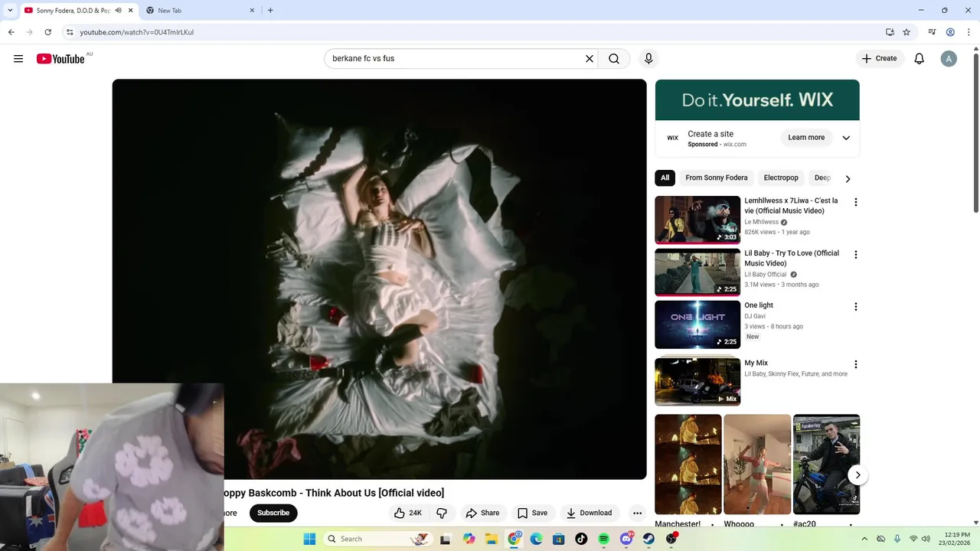Start voice search with microphone icon
Screen dimensions: 980x551
coord(648,59)
